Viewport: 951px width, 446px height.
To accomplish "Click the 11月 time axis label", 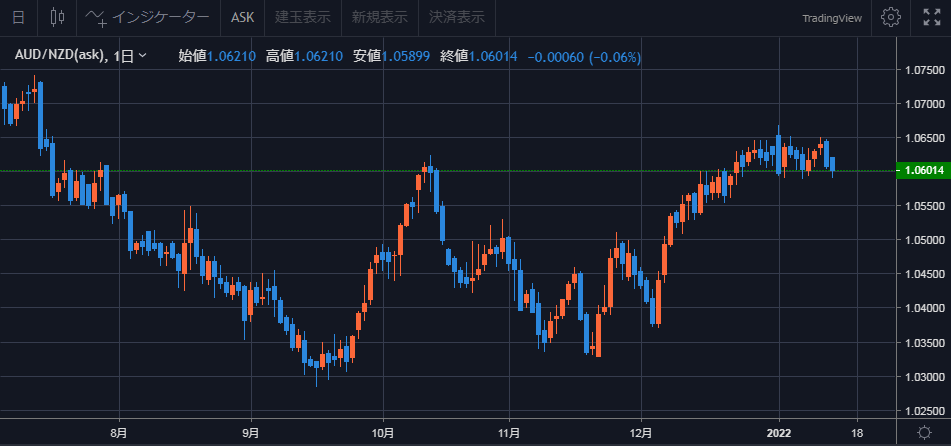I will click(x=509, y=433).
